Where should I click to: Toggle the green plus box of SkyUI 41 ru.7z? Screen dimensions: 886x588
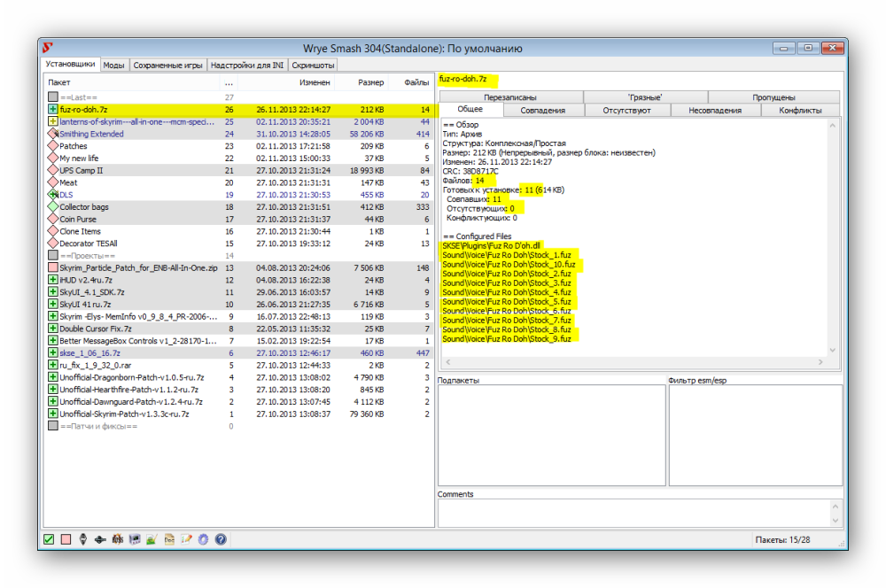pyautogui.click(x=52, y=304)
